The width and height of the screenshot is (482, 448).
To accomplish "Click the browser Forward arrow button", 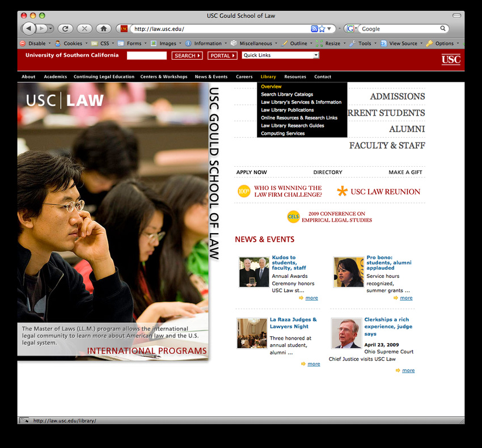I will pyautogui.click(x=41, y=28).
